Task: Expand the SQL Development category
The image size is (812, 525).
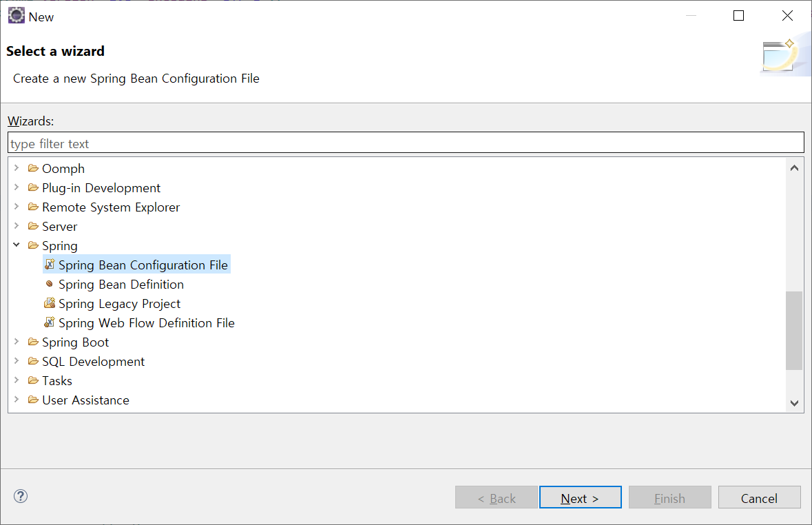Action: (17, 361)
